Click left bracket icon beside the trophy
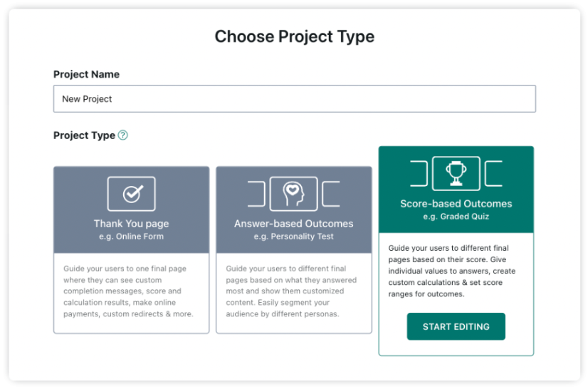The height and width of the screenshot is (389, 588). point(419,173)
